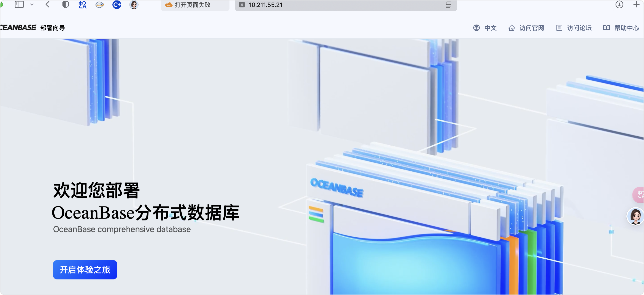The width and height of the screenshot is (644, 295).
Task: Click the floating assistant avatar on the right
Action: [x=635, y=216]
